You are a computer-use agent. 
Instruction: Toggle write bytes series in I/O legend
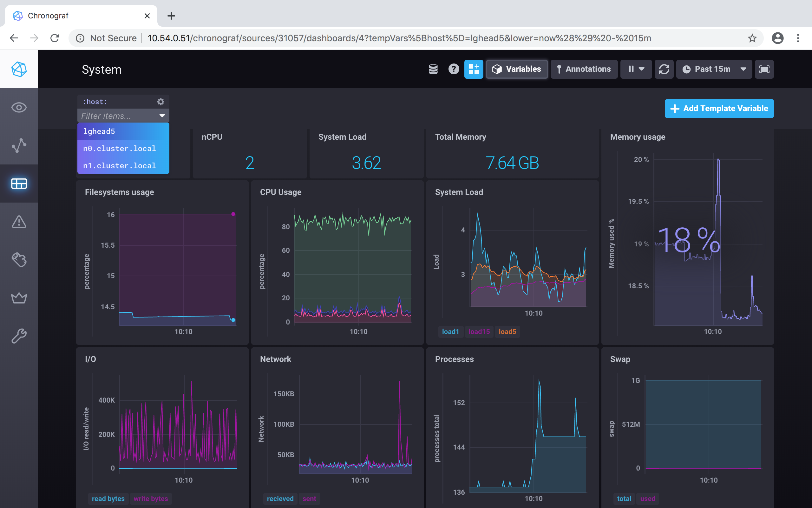pos(151,498)
